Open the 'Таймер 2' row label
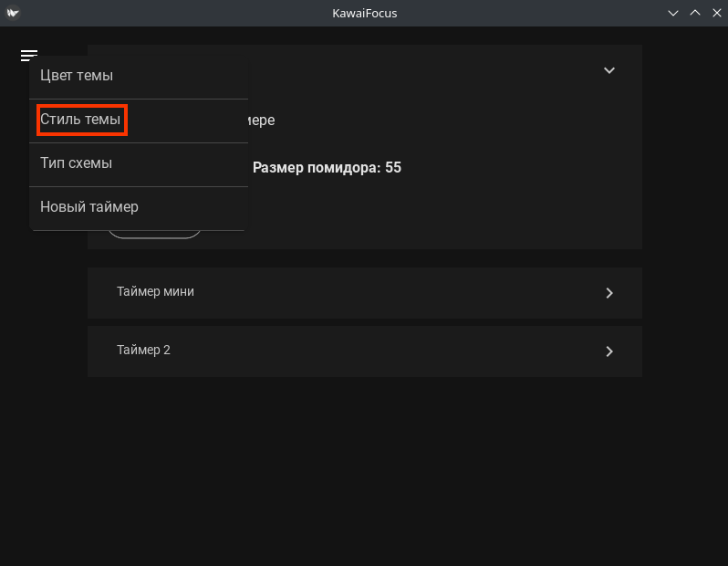The image size is (728, 566). pos(144,351)
